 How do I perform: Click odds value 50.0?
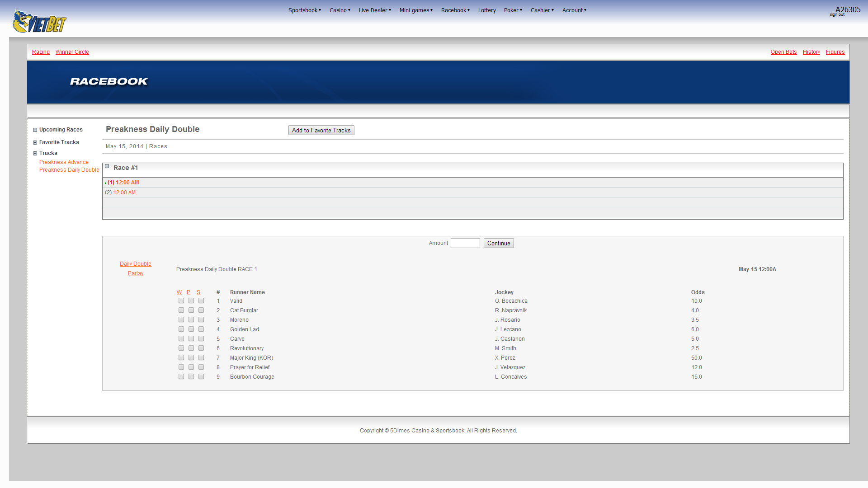click(697, 358)
